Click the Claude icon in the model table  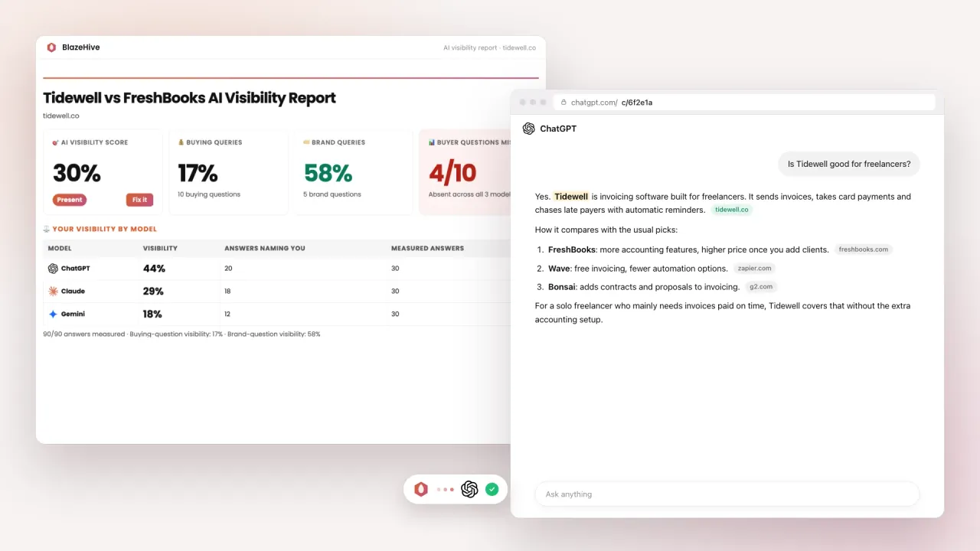point(53,292)
